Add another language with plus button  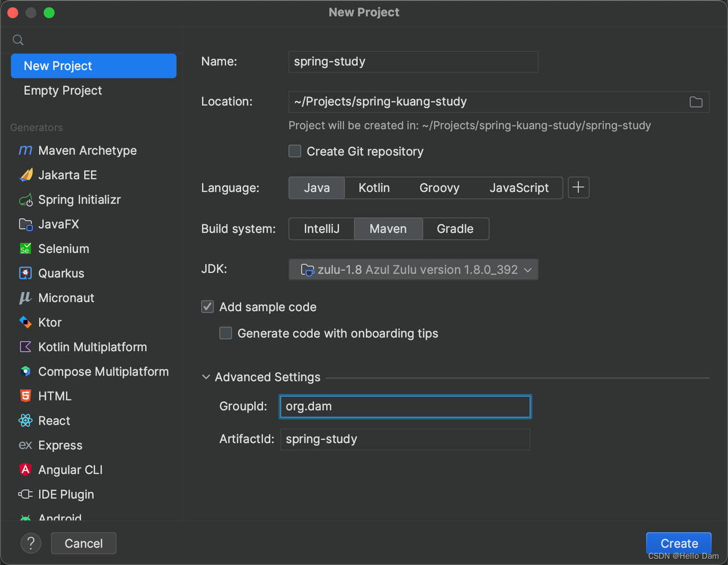pyautogui.click(x=578, y=187)
